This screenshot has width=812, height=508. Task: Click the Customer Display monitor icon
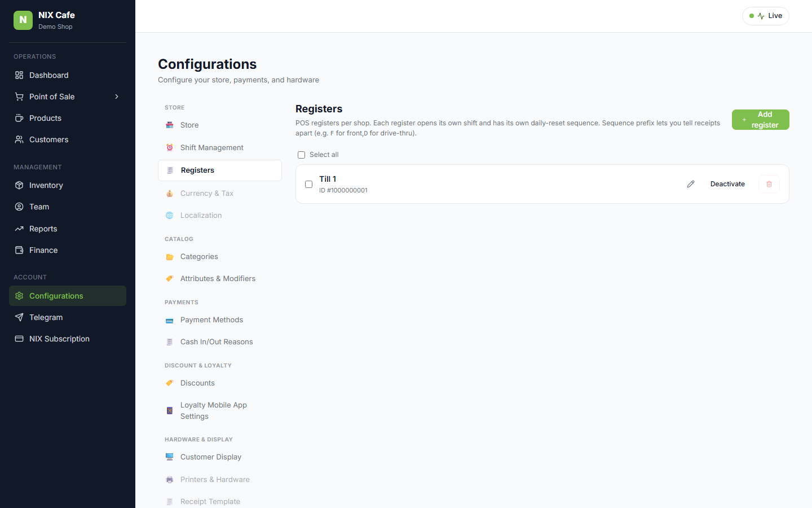tap(170, 457)
